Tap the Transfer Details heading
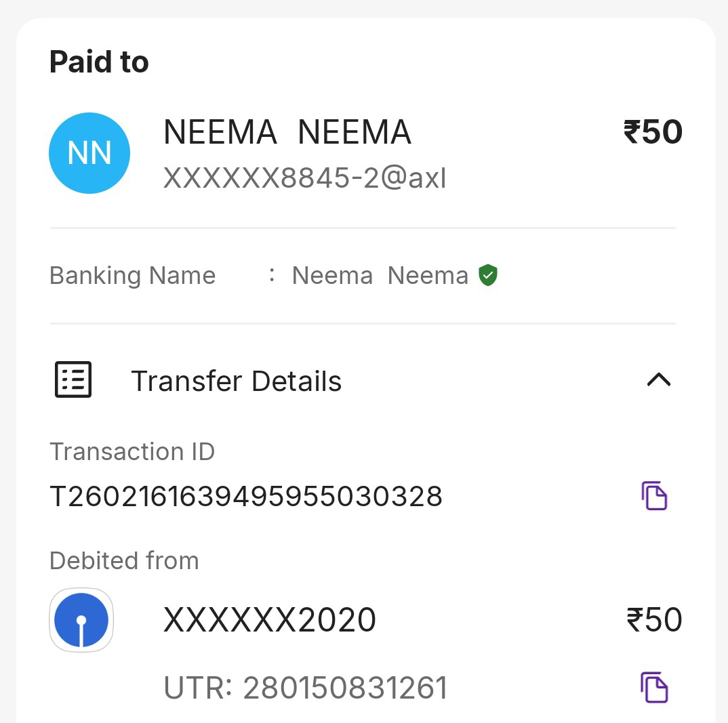The height and width of the screenshot is (723, 728). pos(236,381)
